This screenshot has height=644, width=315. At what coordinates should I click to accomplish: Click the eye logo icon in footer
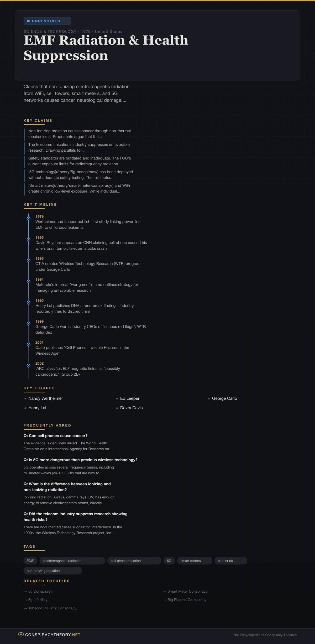point(21,635)
